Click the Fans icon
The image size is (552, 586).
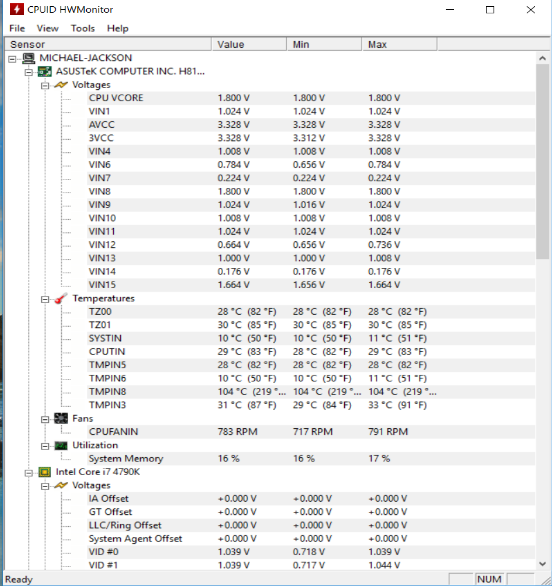point(61,419)
